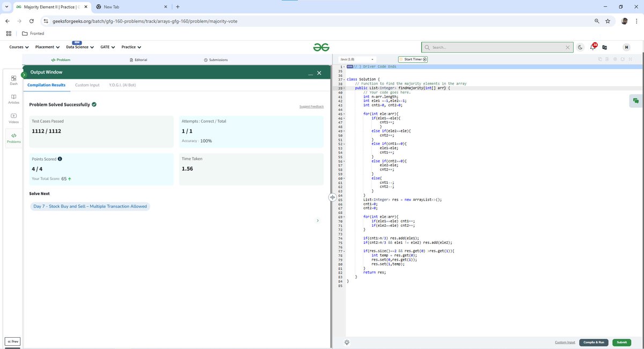Open the browser apps grid icon
644x349 pixels.
[9, 33]
